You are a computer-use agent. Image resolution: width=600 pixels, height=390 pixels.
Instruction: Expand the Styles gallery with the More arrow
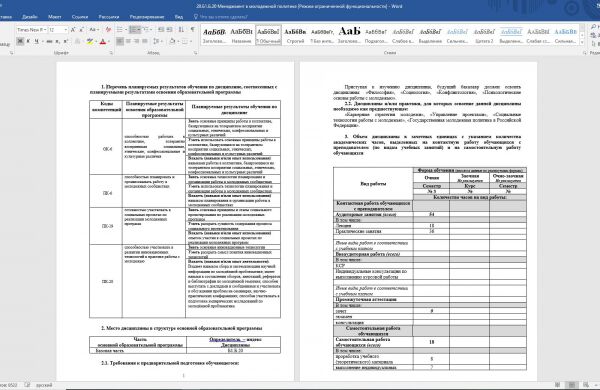582,42
